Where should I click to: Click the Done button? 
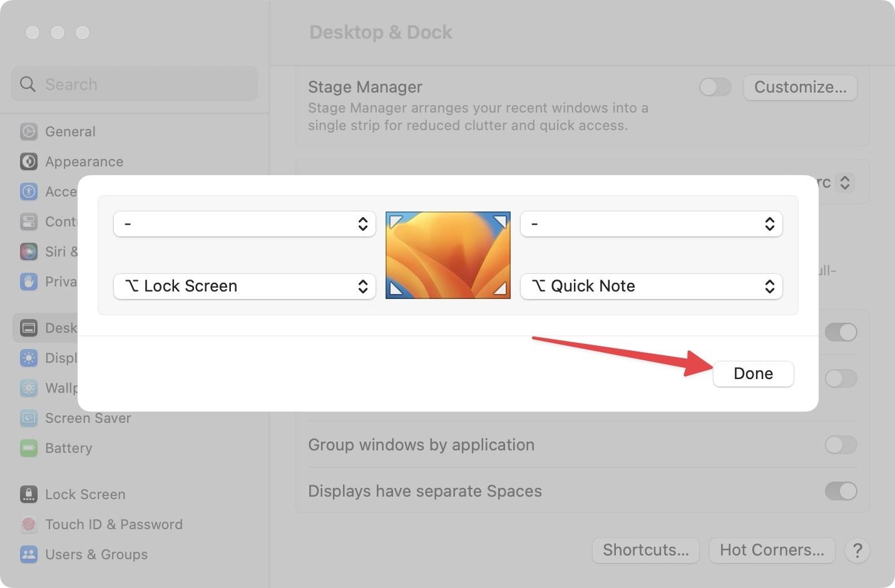[x=753, y=373]
